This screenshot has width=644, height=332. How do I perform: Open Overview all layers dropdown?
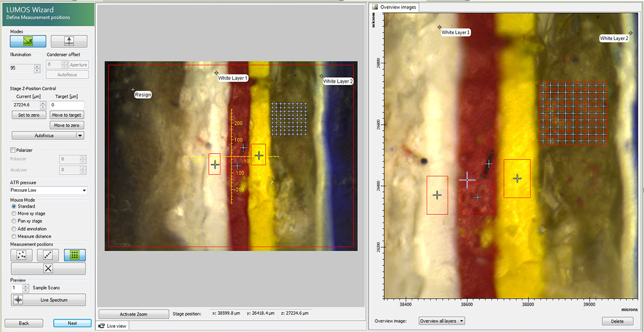tap(442, 321)
